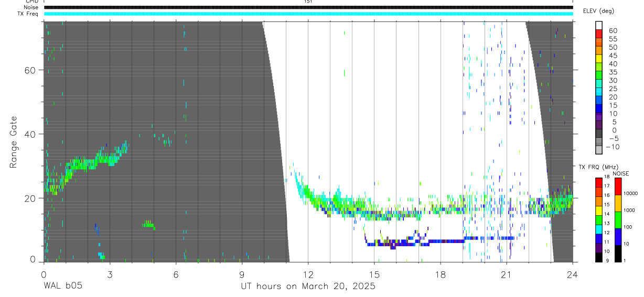Click the small green echo cluster near 5 UT
Screen dimensions: 644x297
click(148, 224)
